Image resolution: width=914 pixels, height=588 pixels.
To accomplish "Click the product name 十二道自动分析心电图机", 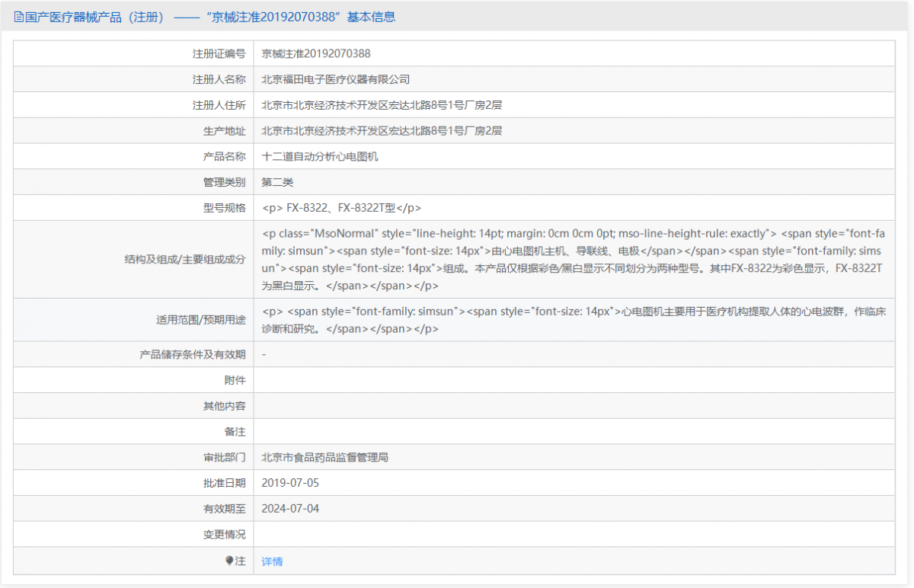I will 320,157.
